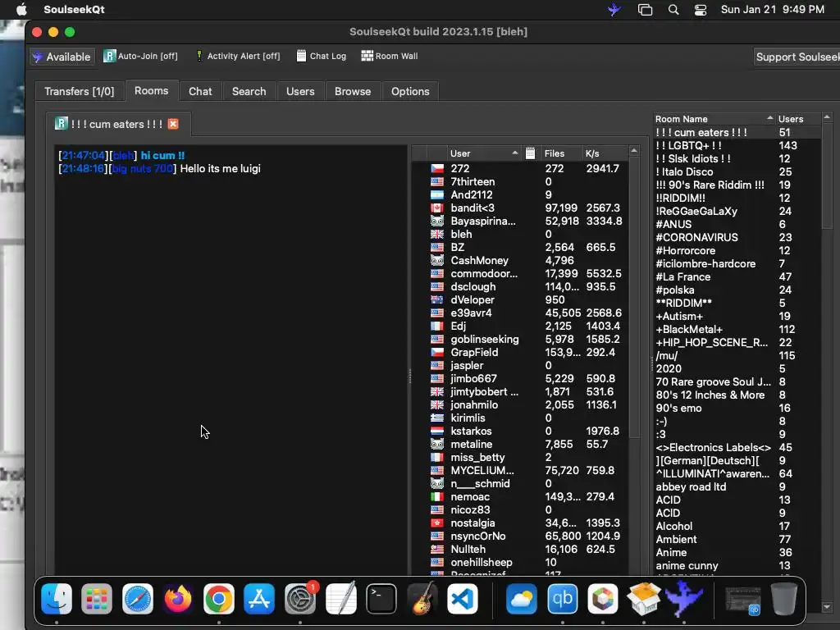840x630 pixels.
Task: Sort rooms by Room Name column
Action: pos(714,119)
